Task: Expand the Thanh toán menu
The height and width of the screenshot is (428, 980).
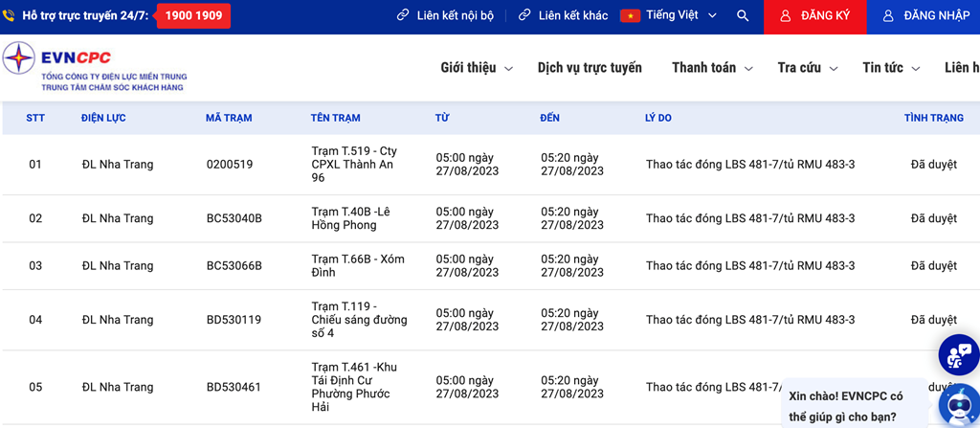Action: (712, 68)
